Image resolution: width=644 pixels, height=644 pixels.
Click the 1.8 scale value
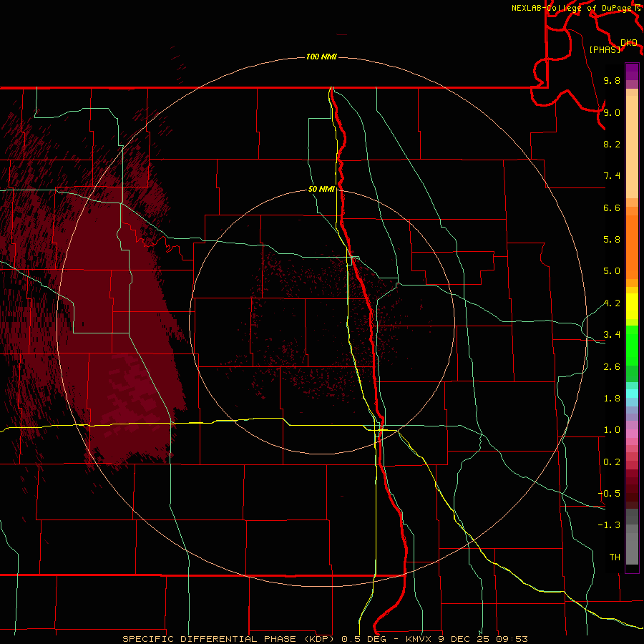[x=612, y=399]
